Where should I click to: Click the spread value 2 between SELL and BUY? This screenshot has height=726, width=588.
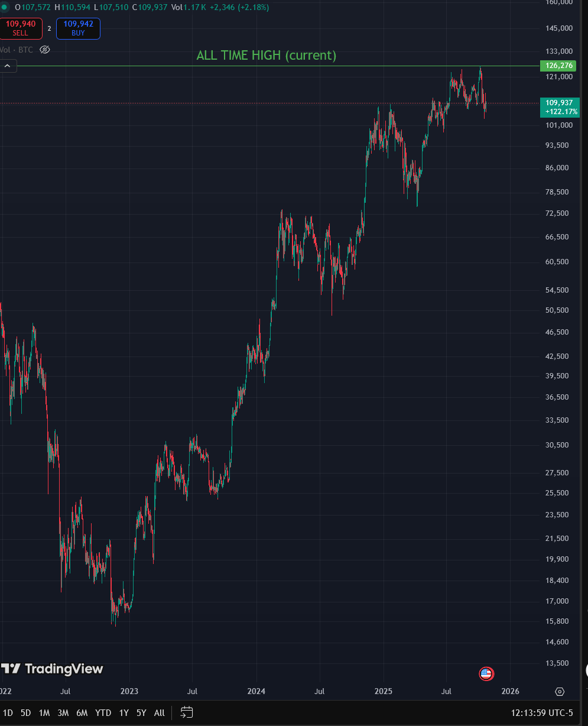pyautogui.click(x=49, y=28)
